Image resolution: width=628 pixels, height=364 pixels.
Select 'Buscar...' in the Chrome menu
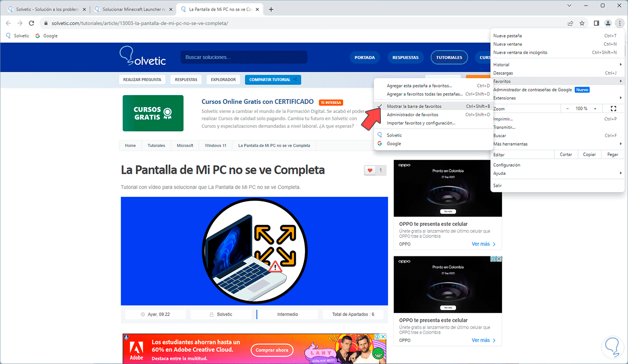click(558, 135)
